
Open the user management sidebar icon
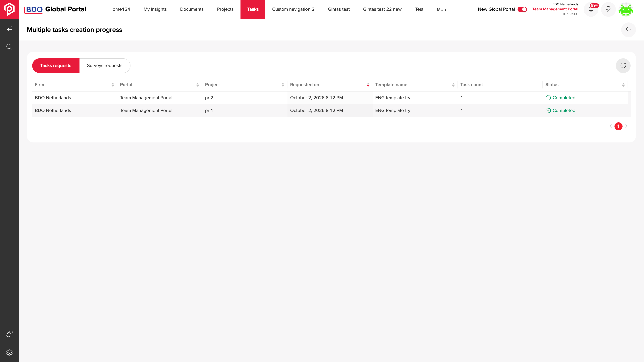coord(9,334)
